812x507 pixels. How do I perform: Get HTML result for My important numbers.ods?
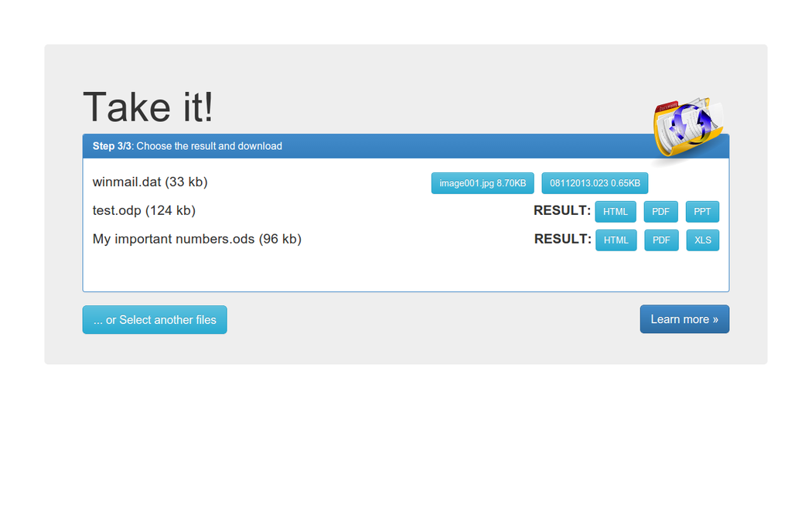point(616,240)
